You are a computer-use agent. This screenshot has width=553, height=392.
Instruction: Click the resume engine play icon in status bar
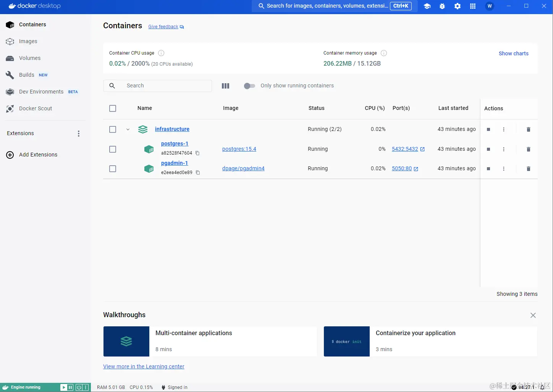pyautogui.click(x=64, y=387)
